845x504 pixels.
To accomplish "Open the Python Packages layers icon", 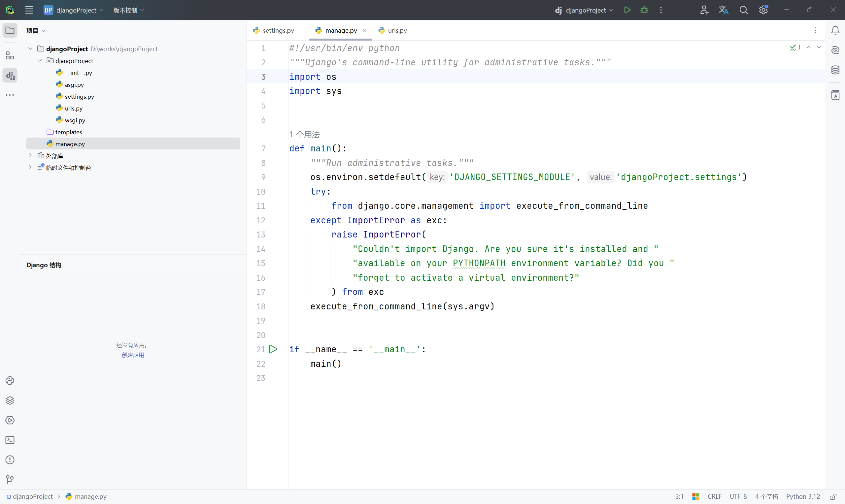I will (10, 400).
